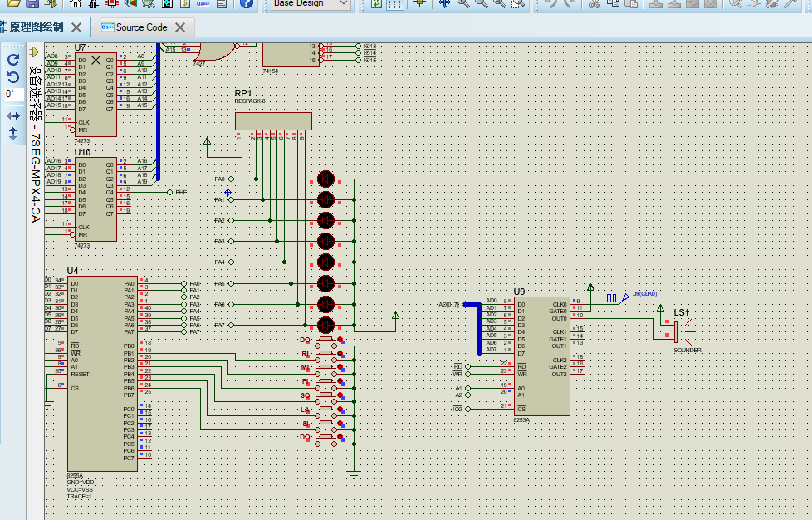Viewport: 812px width, 520px height.
Task: Click the Paste from clipboard icon
Action: point(631,3)
